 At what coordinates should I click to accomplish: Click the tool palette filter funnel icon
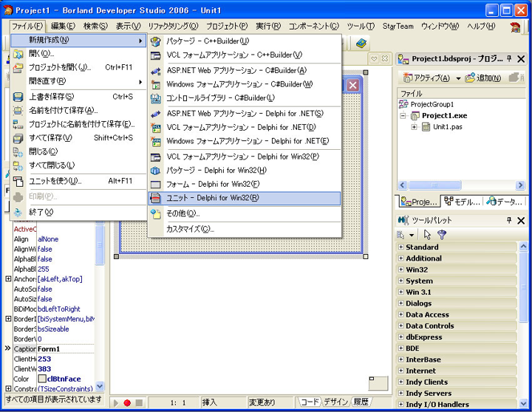point(442,235)
